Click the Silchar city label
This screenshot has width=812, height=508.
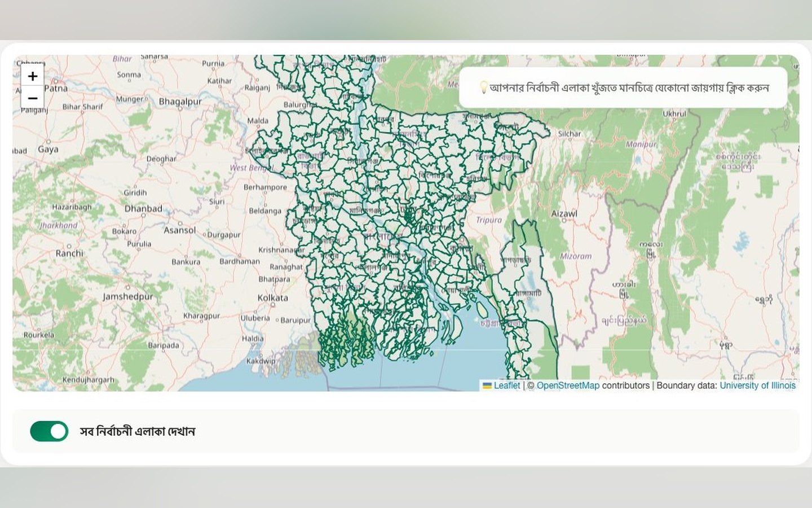(569, 134)
